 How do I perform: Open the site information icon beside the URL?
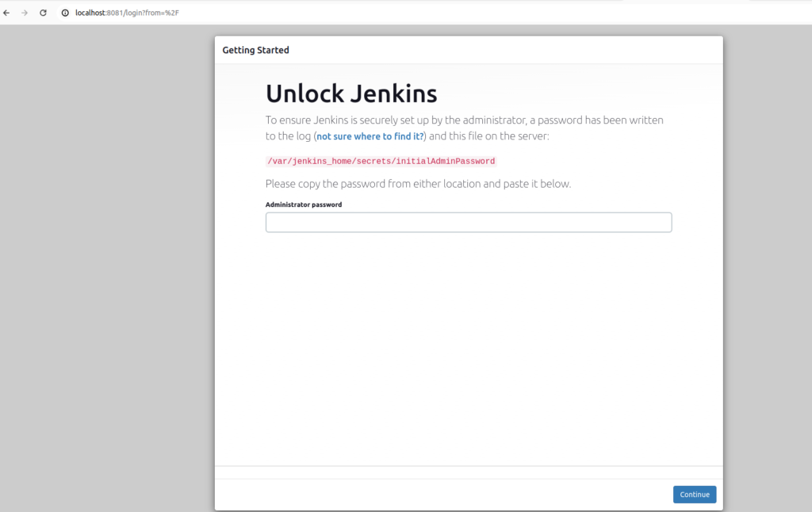[x=65, y=13]
